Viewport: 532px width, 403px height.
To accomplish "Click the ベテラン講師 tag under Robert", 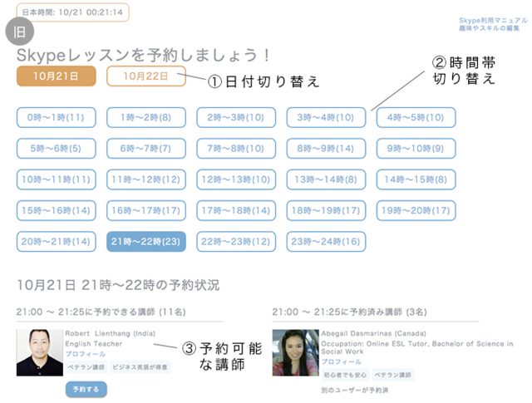I will pyautogui.click(x=86, y=366).
